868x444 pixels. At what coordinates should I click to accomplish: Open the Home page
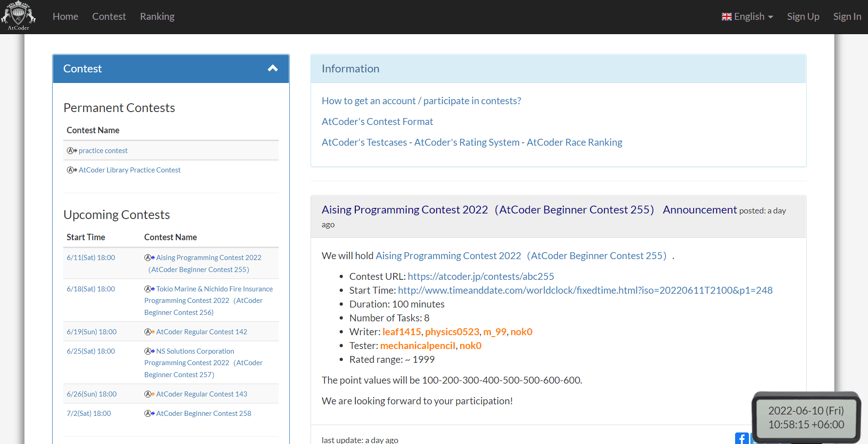(x=66, y=17)
